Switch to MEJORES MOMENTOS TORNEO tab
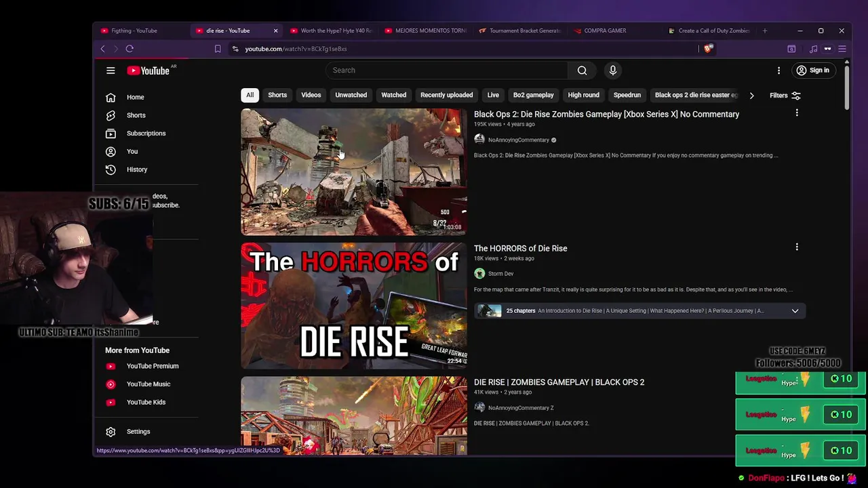This screenshot has width=868, height=488. coord(425,30)
